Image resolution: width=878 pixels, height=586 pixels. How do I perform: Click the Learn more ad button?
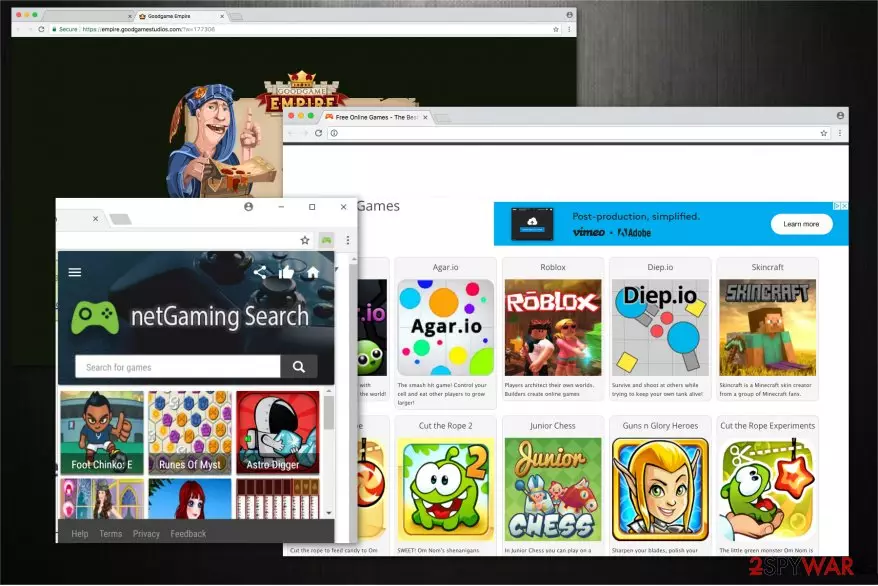(x=801, y=224)
